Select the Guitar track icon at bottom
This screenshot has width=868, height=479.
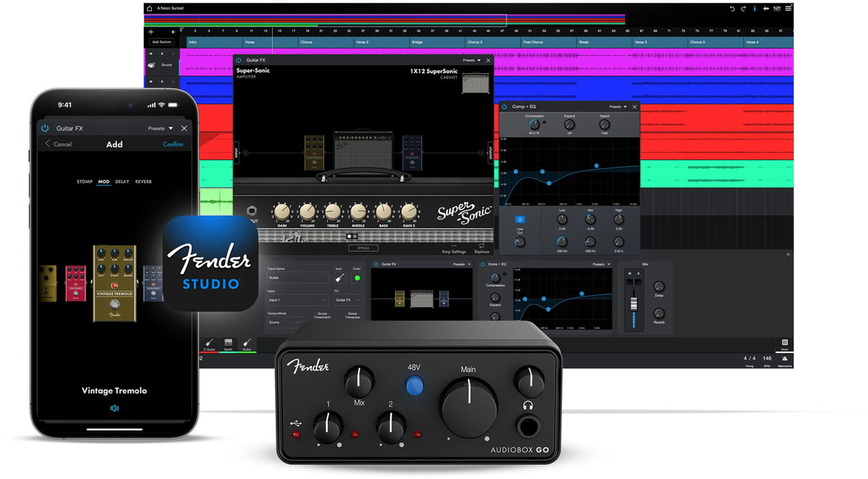247,343
